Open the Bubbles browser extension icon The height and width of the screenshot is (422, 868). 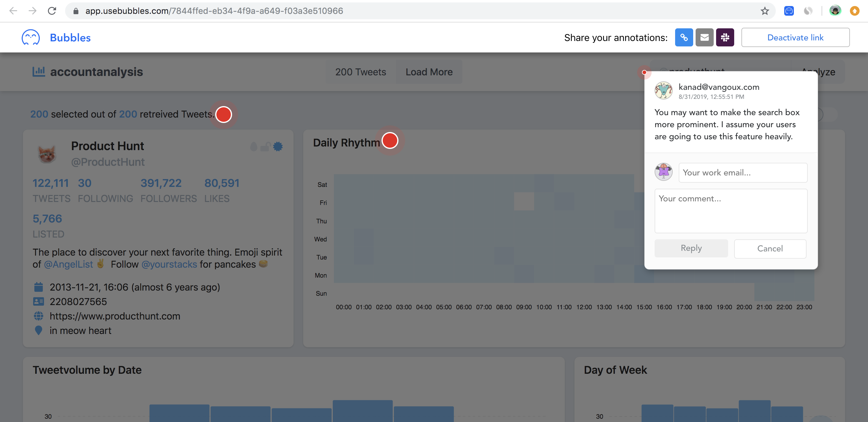click(789, 11)
